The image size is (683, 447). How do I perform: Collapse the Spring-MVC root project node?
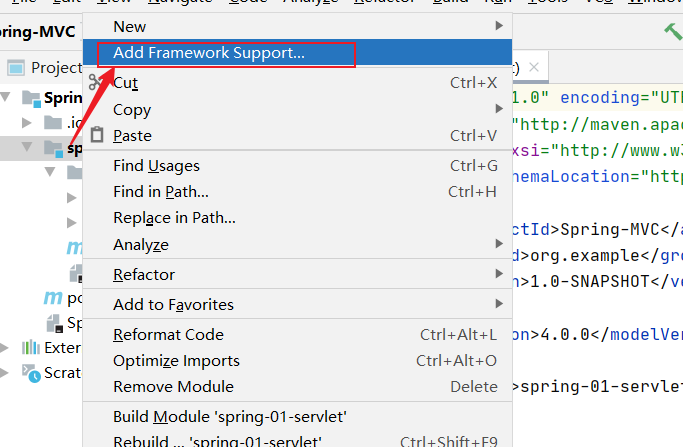9,98
